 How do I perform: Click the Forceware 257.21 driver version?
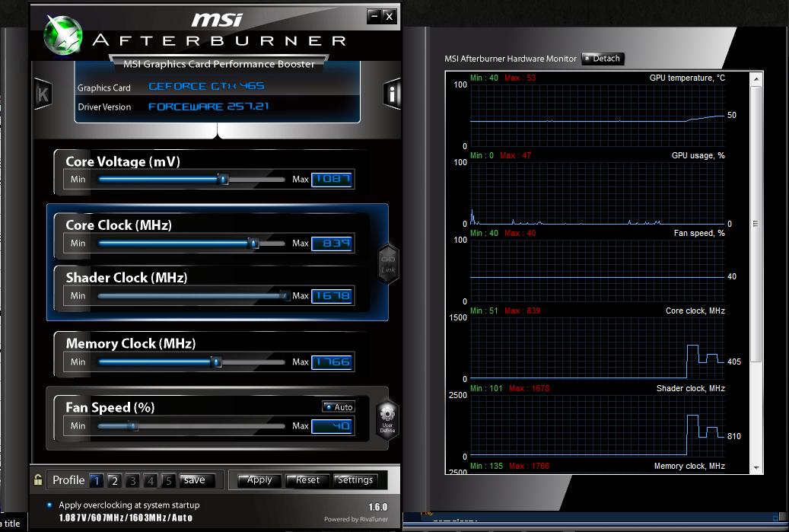point(208,107)
